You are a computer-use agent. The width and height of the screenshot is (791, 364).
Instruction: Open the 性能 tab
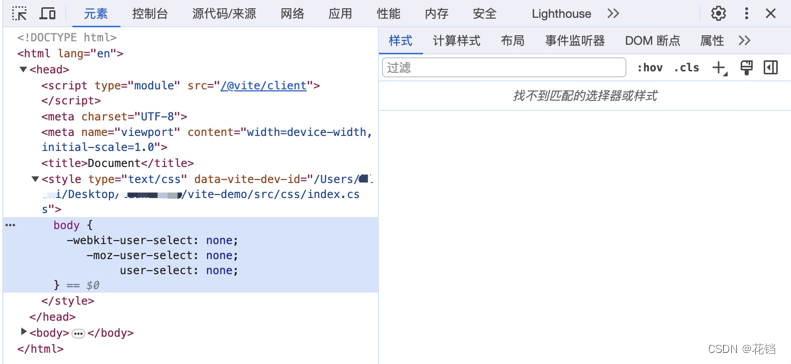pyautogui.click(x=388, y=14)
